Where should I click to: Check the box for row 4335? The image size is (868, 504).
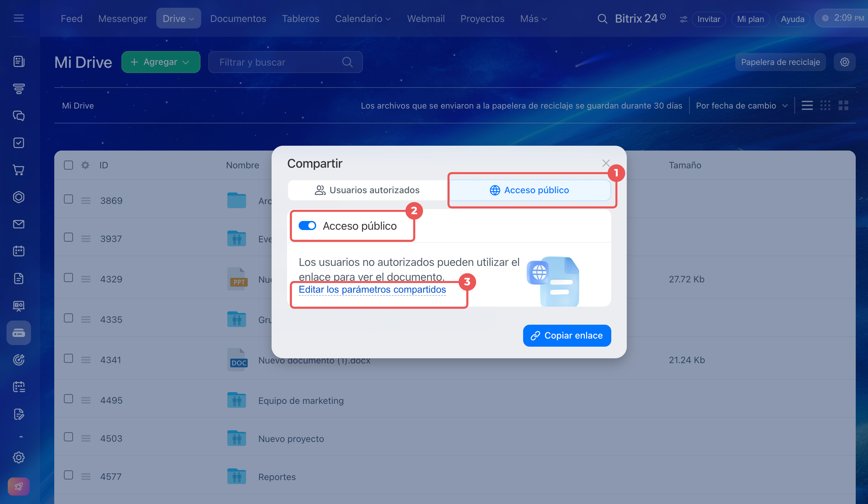click(x=68, y=318)
